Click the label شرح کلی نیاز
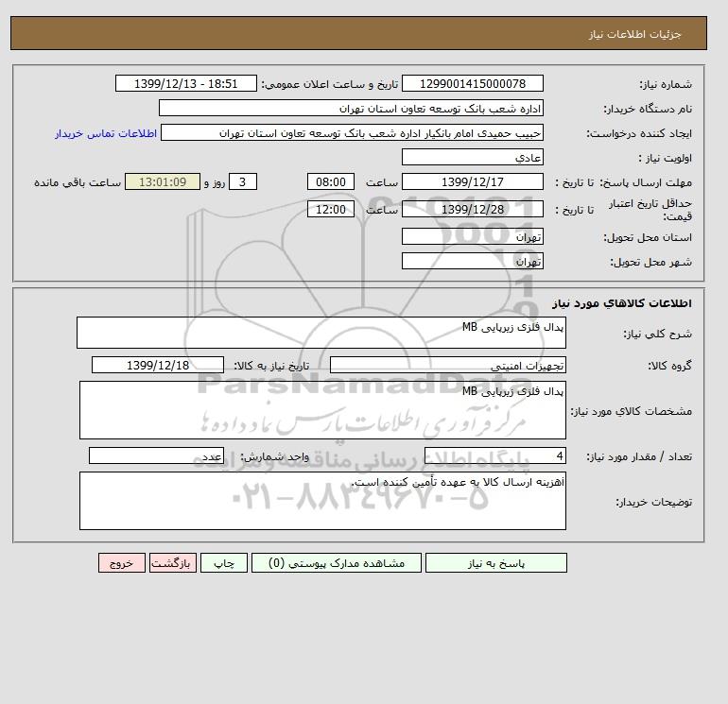Screen dimensions: 728x704 [x=657, y=334]
